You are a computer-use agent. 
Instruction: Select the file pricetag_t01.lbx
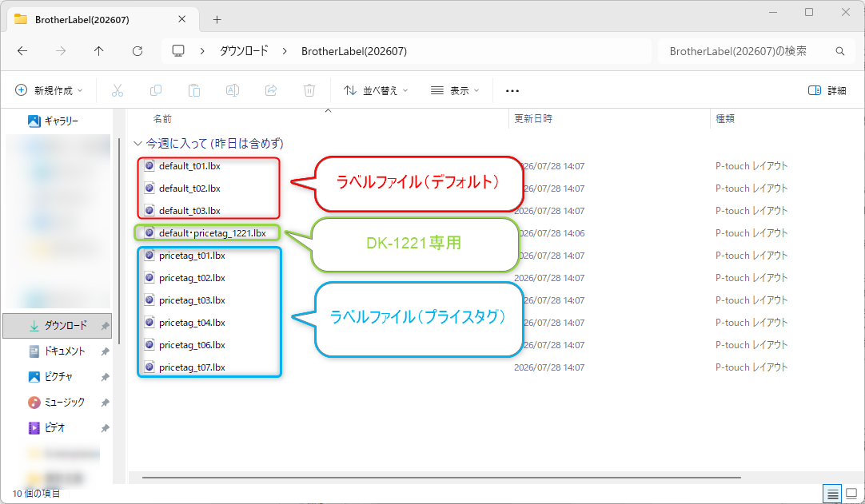click(x=192, y=256)
